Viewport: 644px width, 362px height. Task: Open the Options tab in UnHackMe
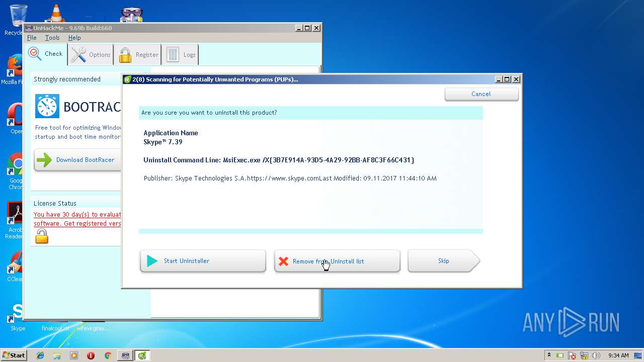pos(91,54)
